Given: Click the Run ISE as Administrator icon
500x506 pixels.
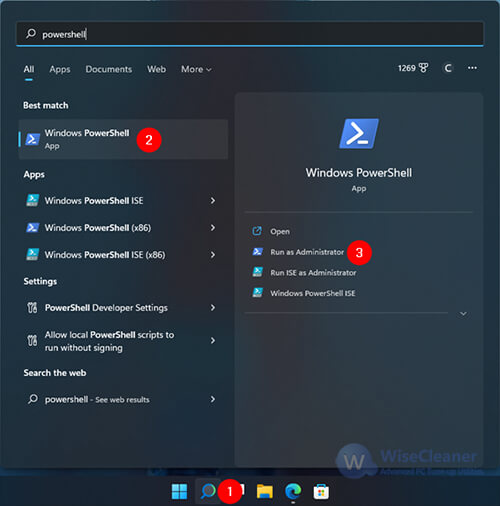Looking at the screenshot, I should 257,272.
